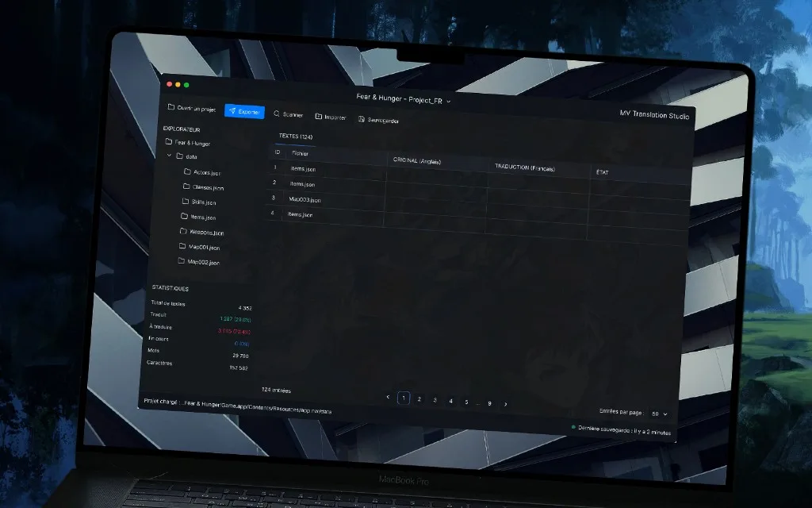
Task: Open Map002.json in the explorer
Action: click(x=199, y=262)
